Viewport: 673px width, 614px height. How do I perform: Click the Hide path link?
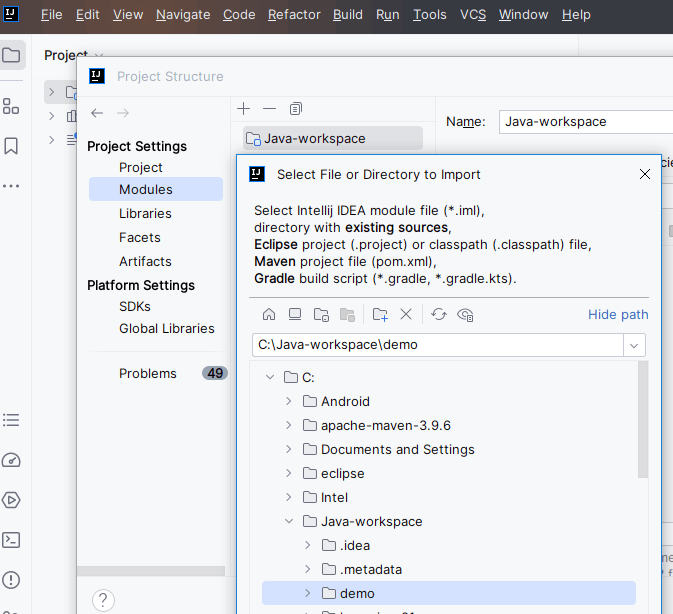tap(618, 315)
